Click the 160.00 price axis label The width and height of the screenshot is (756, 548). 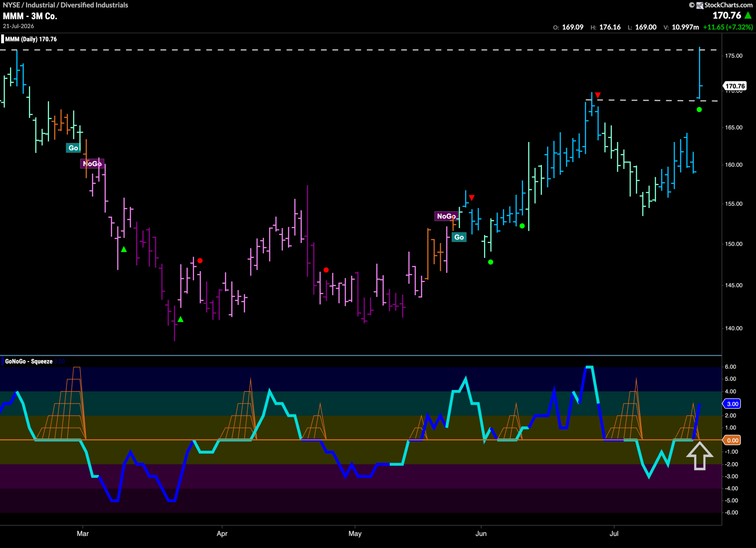point(734,165)
